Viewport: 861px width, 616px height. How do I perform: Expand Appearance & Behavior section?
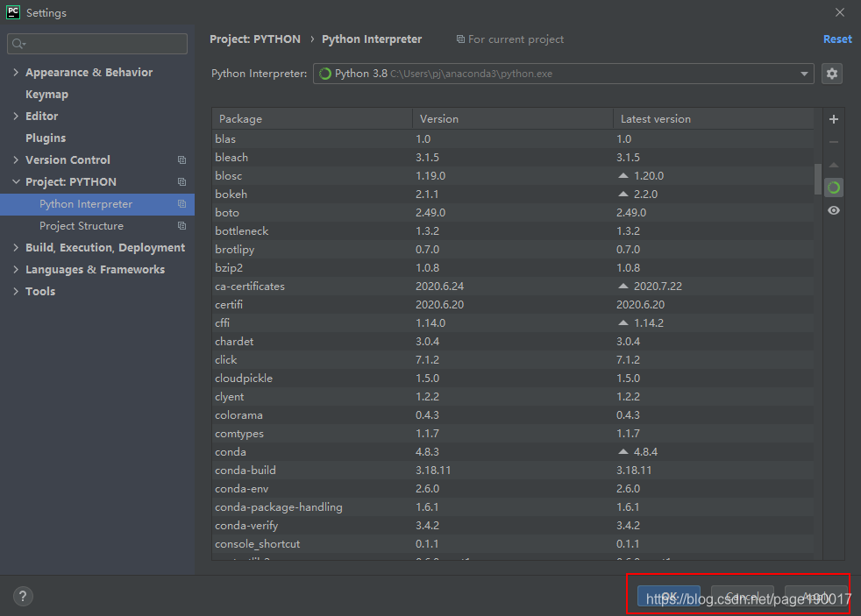[x=16, y=73]
